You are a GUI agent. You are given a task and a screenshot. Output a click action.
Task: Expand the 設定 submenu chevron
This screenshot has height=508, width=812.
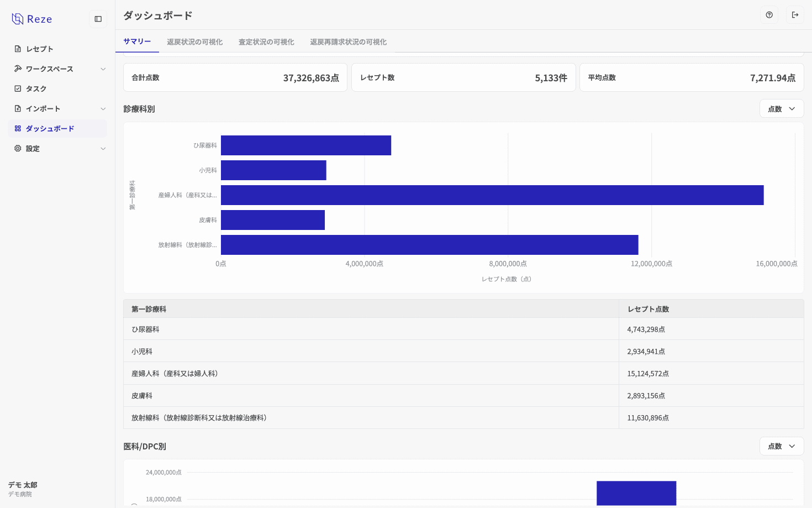click(103, 149)
